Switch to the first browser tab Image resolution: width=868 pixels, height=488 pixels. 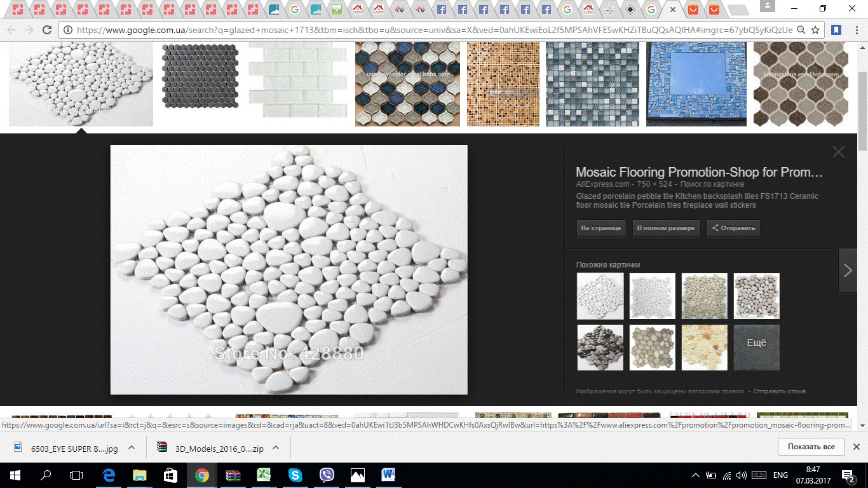(18, 10)
